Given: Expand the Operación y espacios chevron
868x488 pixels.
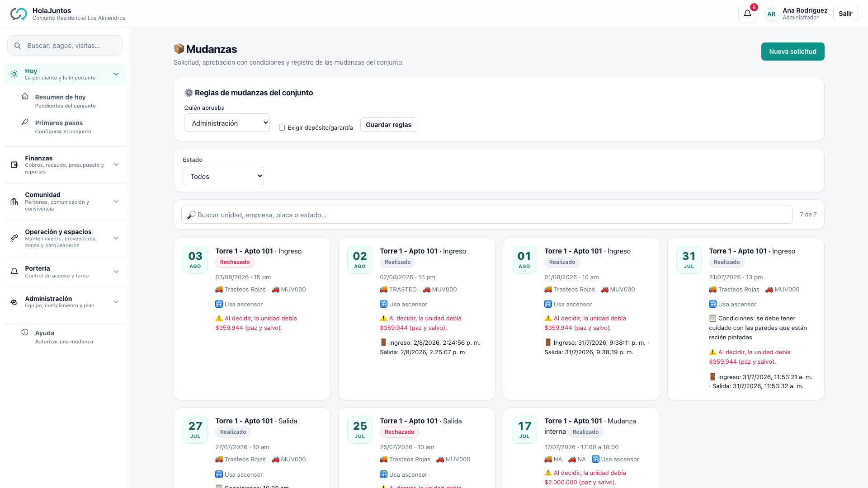Looking at the screenshot, I should coord(116,238).
